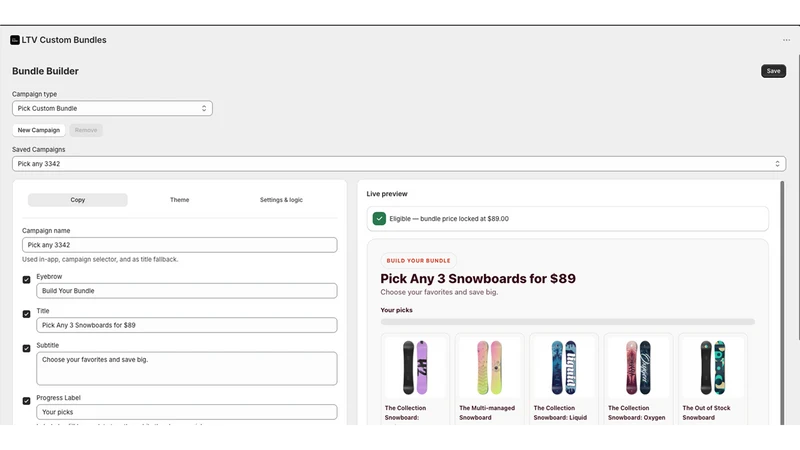Choose The Collection Snowboard: Liquid image
The width and height of the screenshot is (800, 450).
(x=564, y=367)
